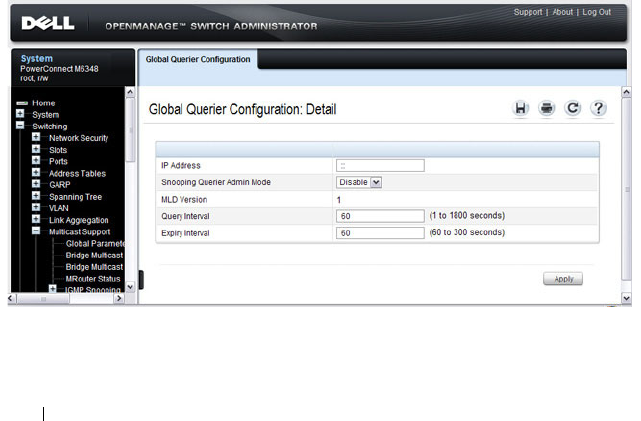Image resolution: width=641 pixels, height=421 pixels.
Task: Expand the Spanning Tree node
Action: (x=36, y=195)
